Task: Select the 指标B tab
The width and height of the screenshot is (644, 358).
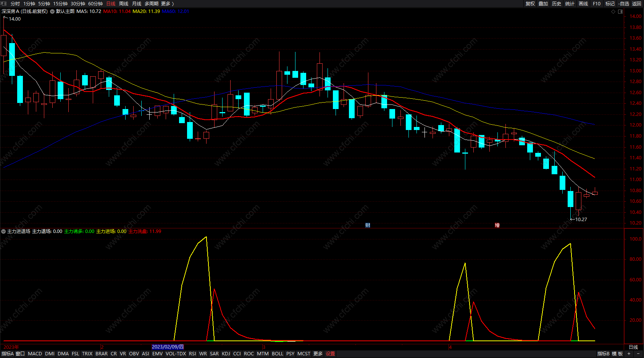Action: pos(603,354)
